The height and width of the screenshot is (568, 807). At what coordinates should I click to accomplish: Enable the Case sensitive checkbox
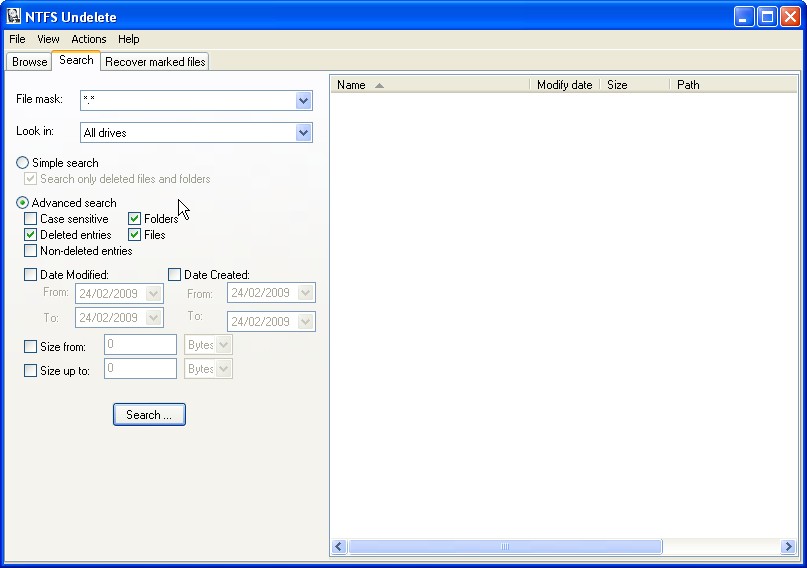point(30,219)
